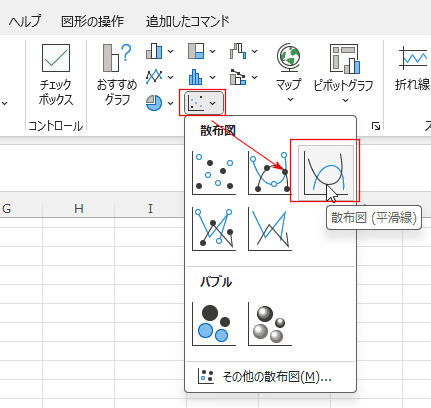Expand the ピボットグラフ dropdown chevron
The height and width of the screenshot is (408, 431).
point(345,100)
